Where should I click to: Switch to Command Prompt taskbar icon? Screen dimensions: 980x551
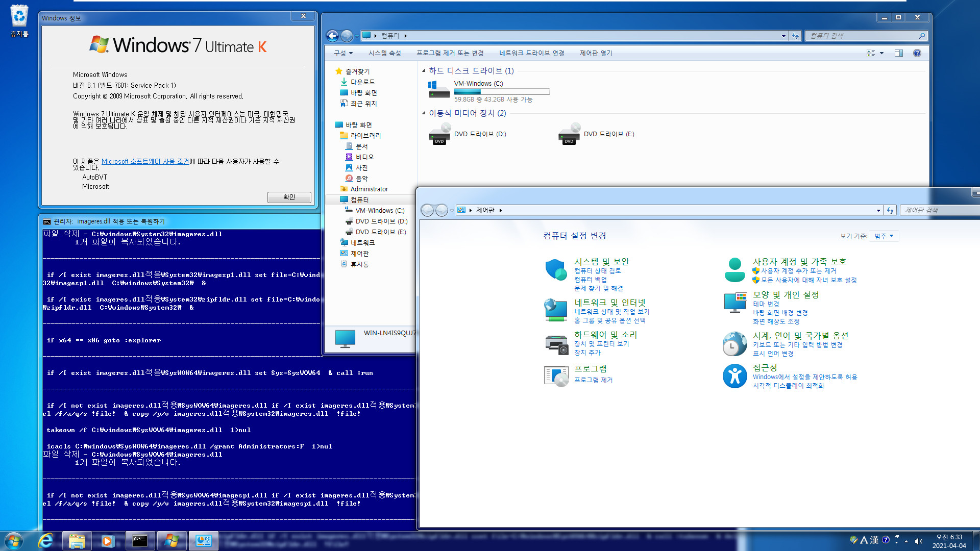coord(140,541)
